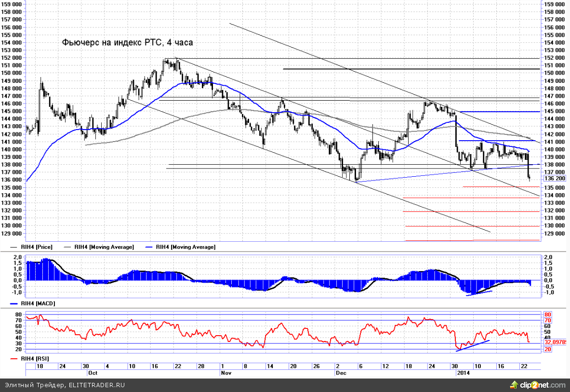The width and height of the screenshot is (570, 392).
Task: Click the clip2net download arrow icon
Action: [513, 385]
